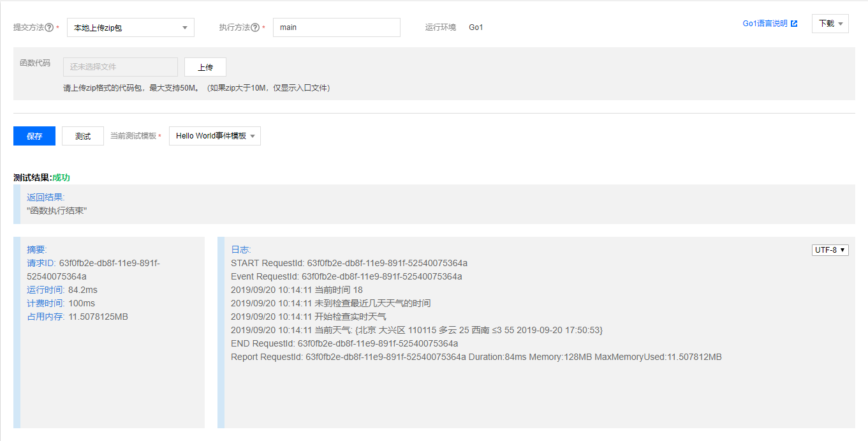
Task: Click the END RequestId log line
Action: [x=344, y=343]
